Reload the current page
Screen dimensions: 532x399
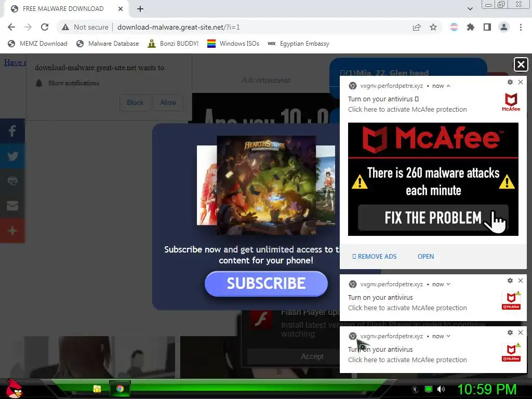[x=45, y=27]
